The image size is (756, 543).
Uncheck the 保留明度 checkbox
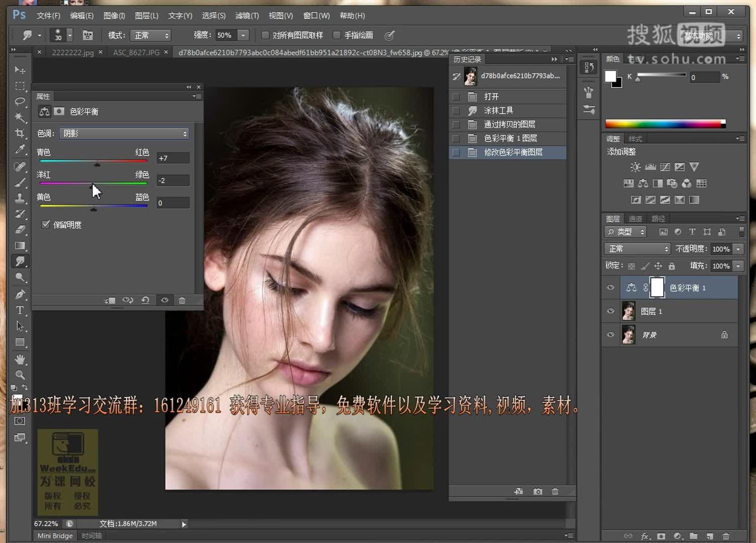coord(46,225)
